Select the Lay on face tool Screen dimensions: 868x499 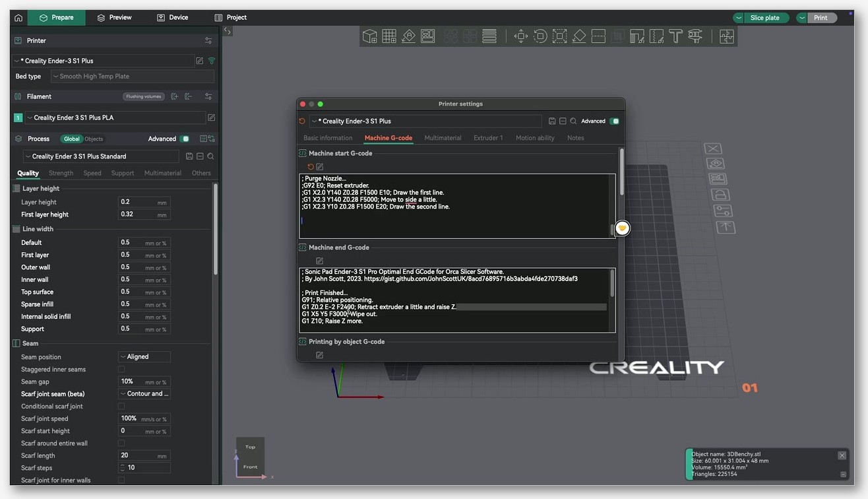pos(578,36)
